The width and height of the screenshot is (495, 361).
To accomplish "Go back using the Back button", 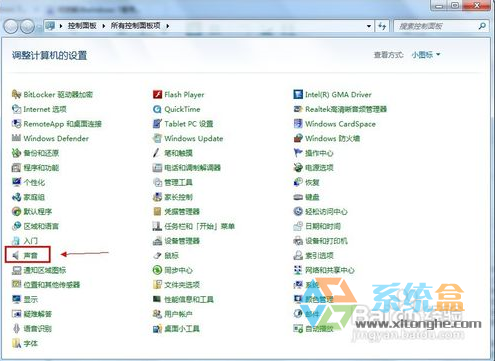I will click(11, 26).
